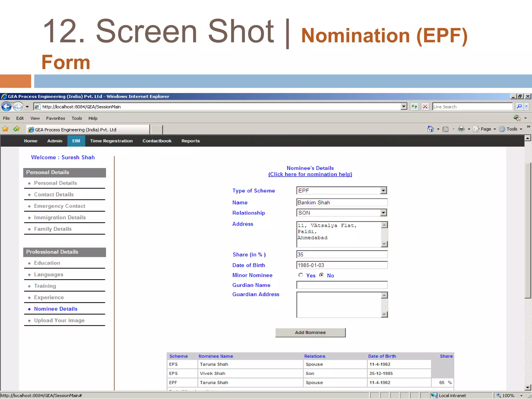Click the Add Nominee button
The height and width of the screenshot is (399, 532).
(x=310, y=332)
